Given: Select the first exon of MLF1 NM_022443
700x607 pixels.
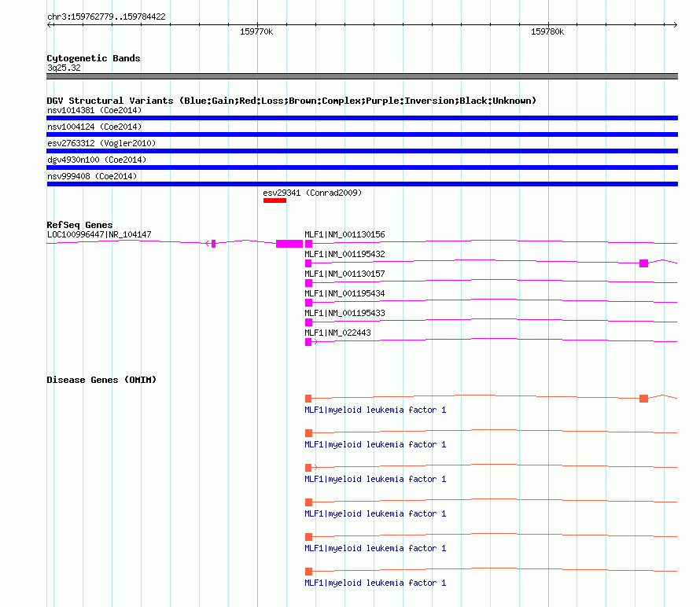Looking at the screenshot, I should (308, 342).
